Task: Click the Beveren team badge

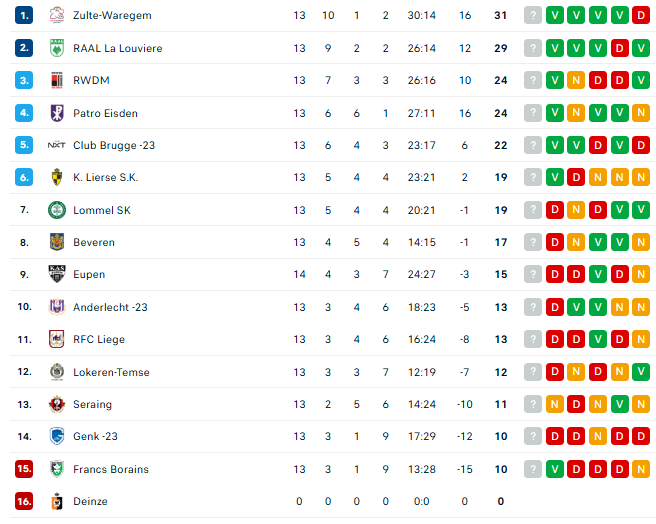Action: tap(57, 242)
